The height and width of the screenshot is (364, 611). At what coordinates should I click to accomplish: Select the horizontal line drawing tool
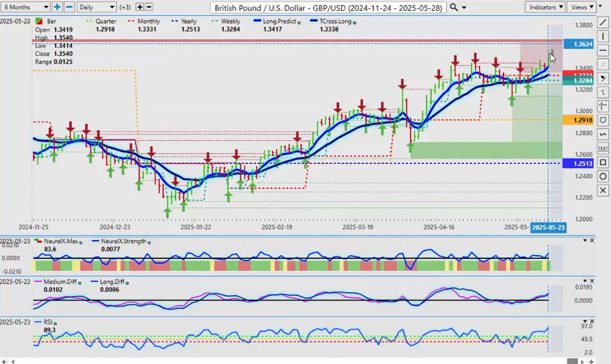tap(603, 50)
